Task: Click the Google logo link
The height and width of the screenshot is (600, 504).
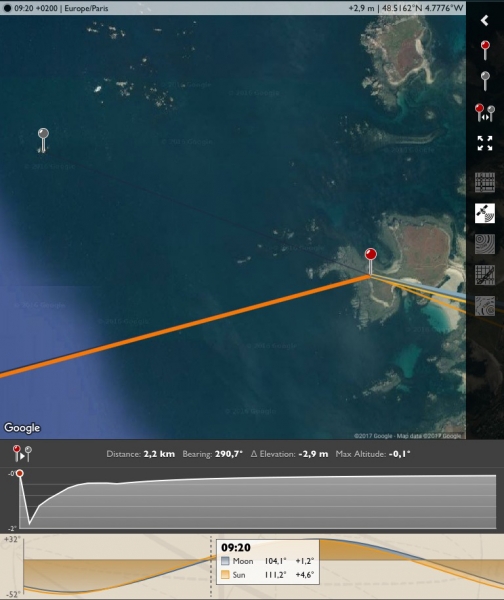Action: (22, 428)
